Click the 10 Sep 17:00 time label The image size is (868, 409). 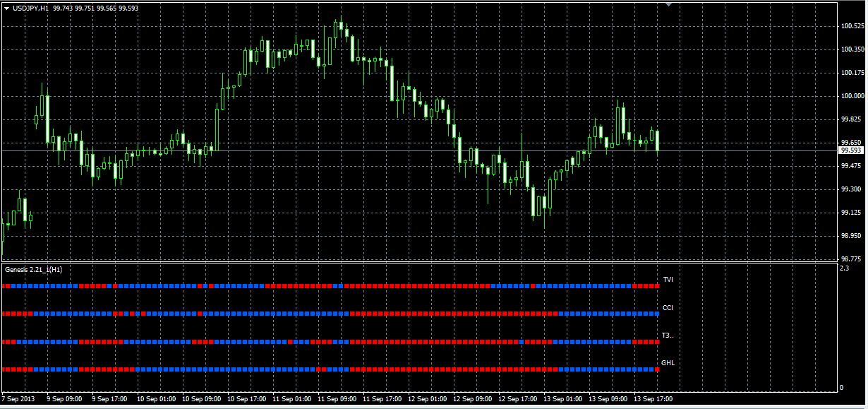click(x=246, y=399)
